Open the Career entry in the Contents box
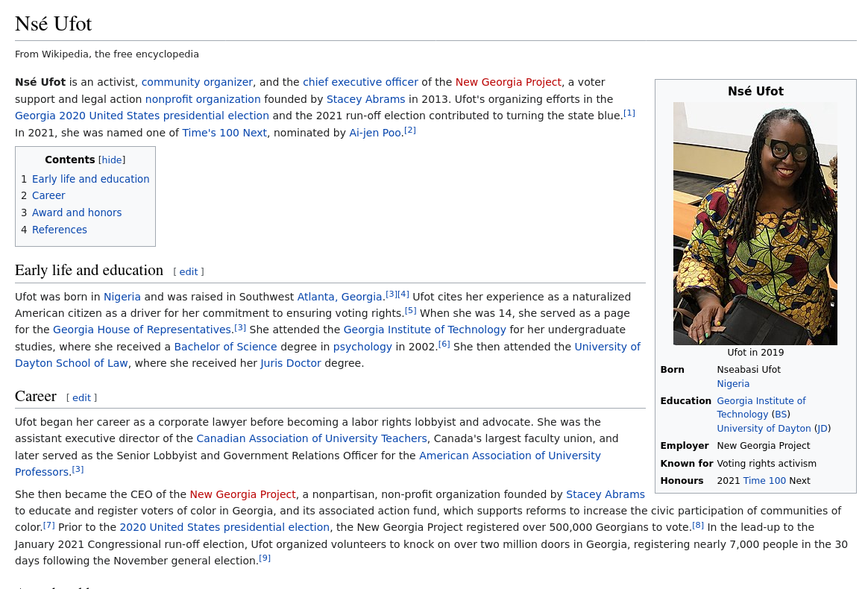 pyautogui.click(x=48, y=195)
